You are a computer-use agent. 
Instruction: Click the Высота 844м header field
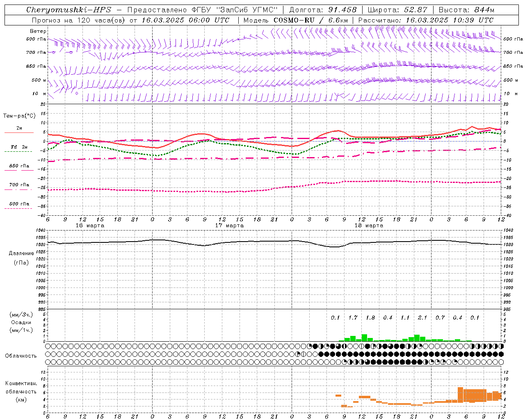pyautogui.click(x=466, y=10)
